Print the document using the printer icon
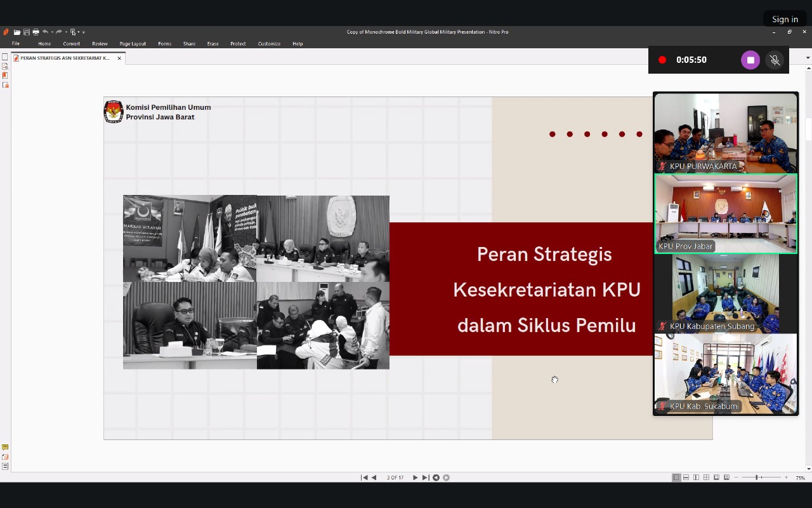Viewport: 812px width, 508px height. click(36, 32)
